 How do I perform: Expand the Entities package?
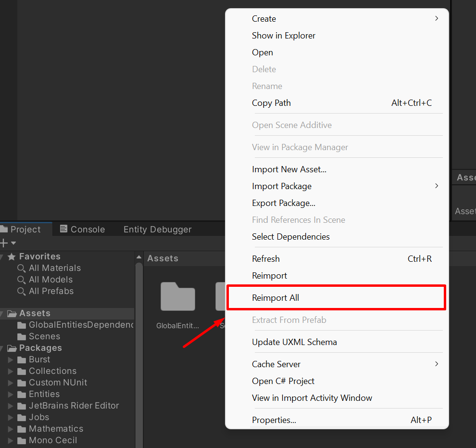click(10, 394)
